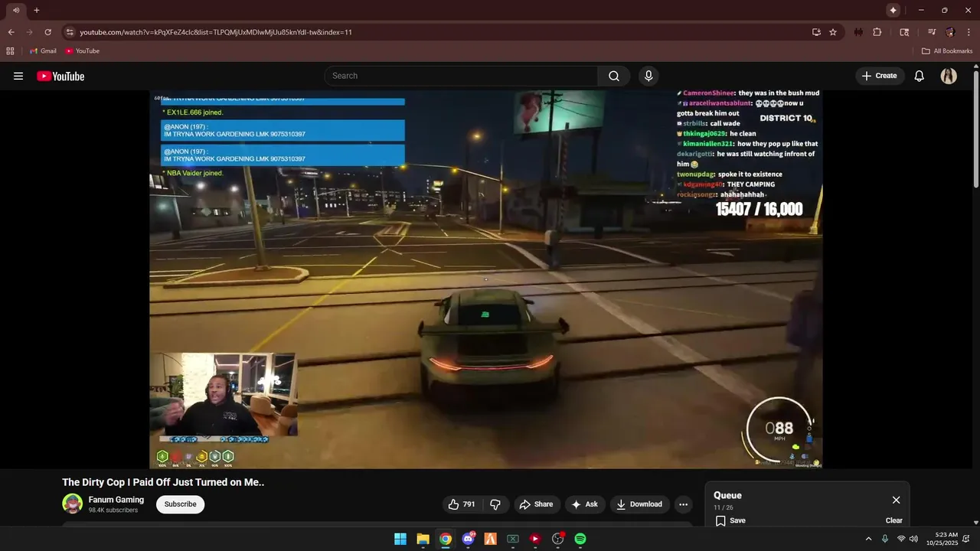The width and height of the screenshot is (980, 551).
Task: Focus the YouTube search box
Action: point(461,76)
